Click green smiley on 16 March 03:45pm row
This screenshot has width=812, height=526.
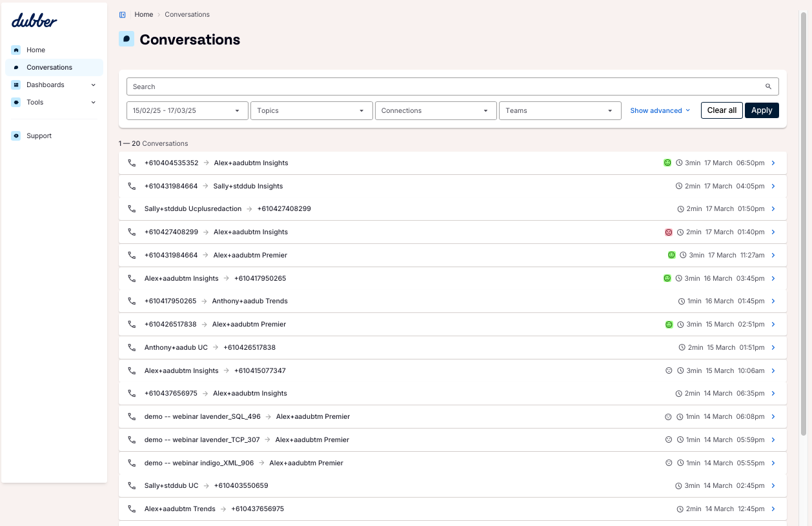(x=667, y=278)
